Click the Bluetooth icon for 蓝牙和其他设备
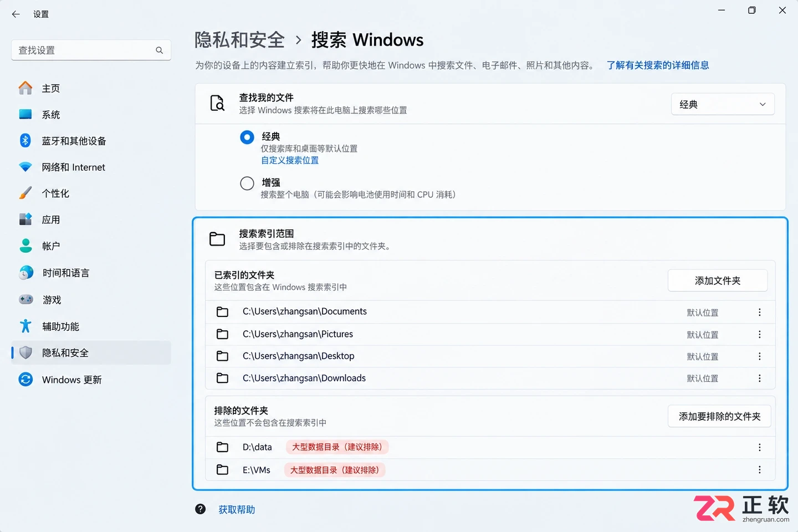The height and width of the screenshot is (532, 798). coord(25,141)
